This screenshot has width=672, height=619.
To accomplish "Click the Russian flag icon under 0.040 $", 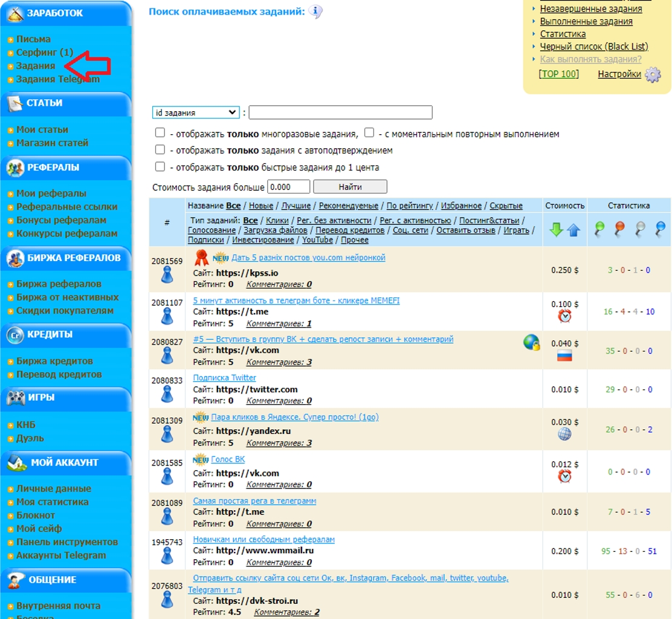I will (x=564, y=355).
